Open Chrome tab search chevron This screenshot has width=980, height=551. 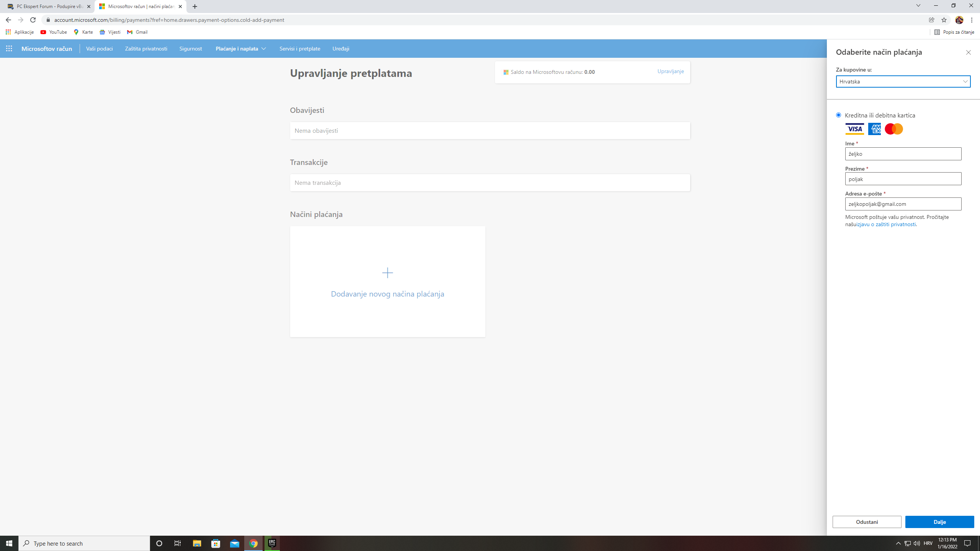pos(918,6)
